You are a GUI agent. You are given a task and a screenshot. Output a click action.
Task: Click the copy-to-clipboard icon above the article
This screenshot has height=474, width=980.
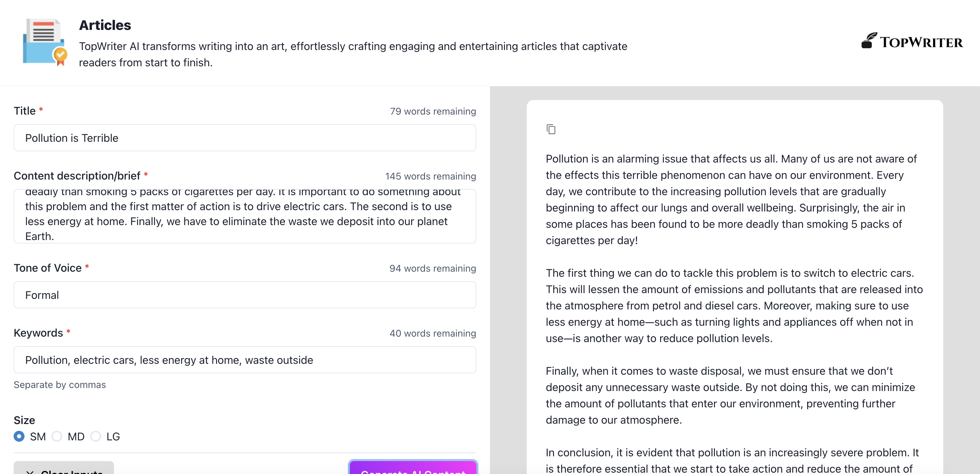click(x=551, y=129)
